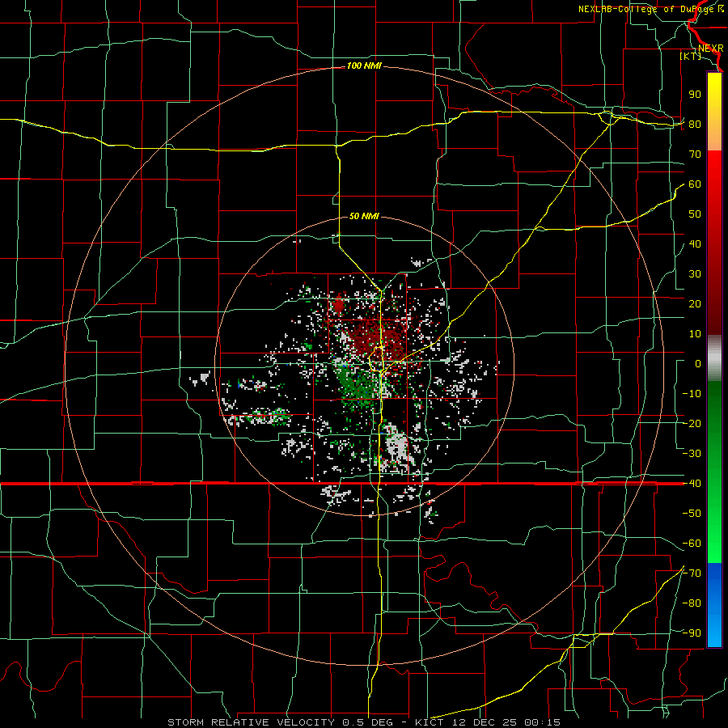Click the 80 value on the velocity scale
This screenshot has height=728, width=728.
click(x=695, y=125)
